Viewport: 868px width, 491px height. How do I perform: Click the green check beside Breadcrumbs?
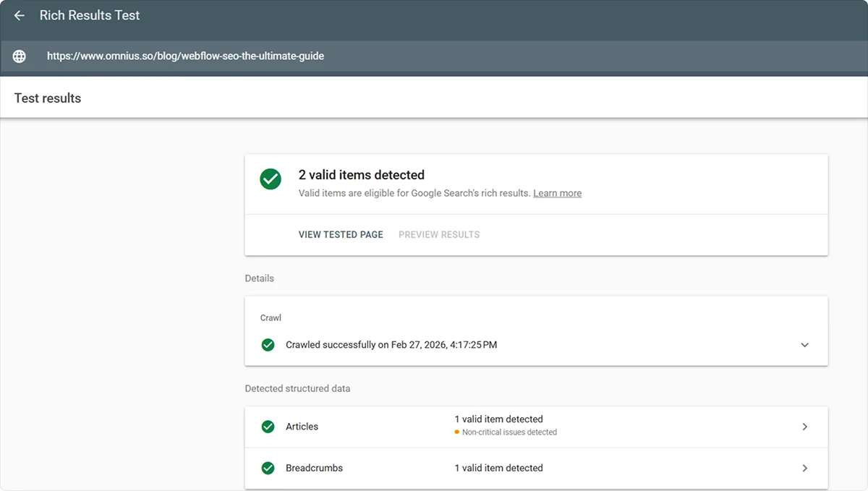(268, 468)
